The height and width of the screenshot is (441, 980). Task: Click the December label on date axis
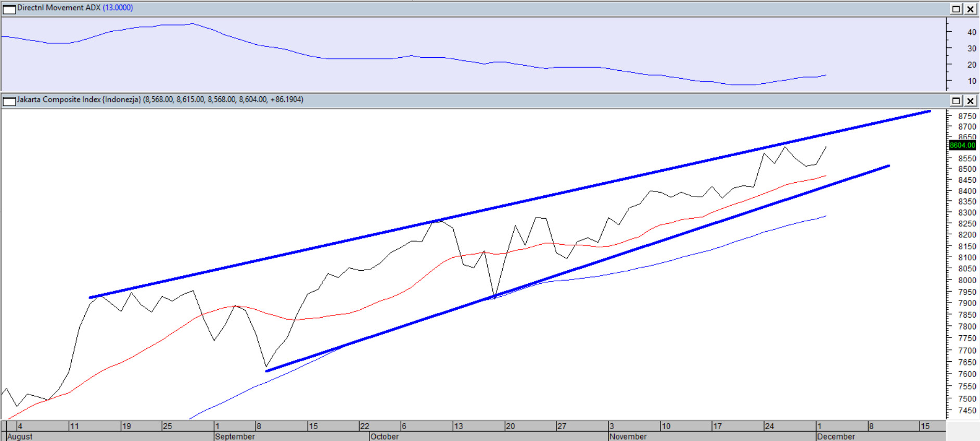click(835, 436)
